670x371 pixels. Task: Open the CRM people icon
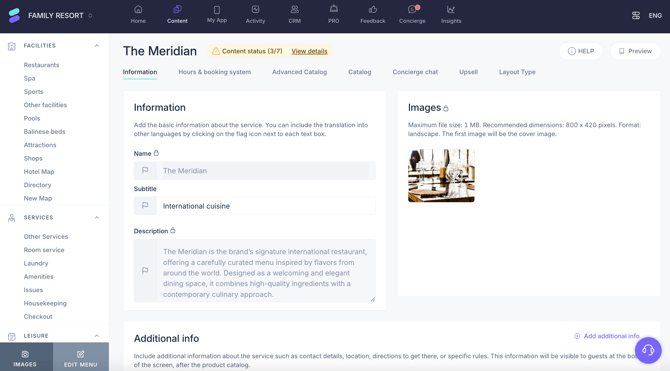point(294,9)
